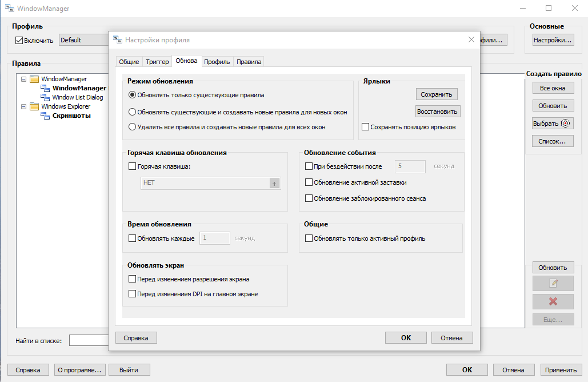Select 'Обновлять существующие и создавать новые правила' option

point(132,112)
